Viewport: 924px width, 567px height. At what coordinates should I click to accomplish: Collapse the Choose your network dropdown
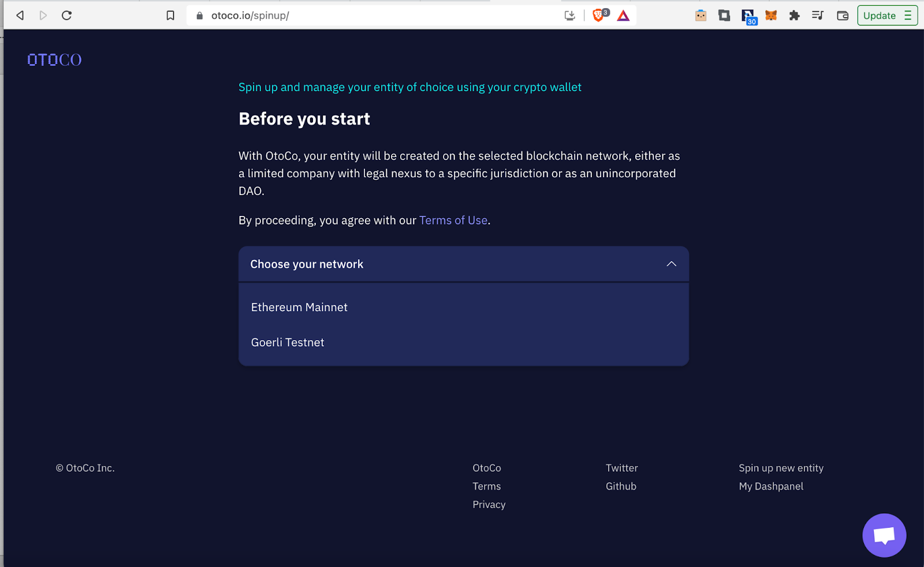671,264
